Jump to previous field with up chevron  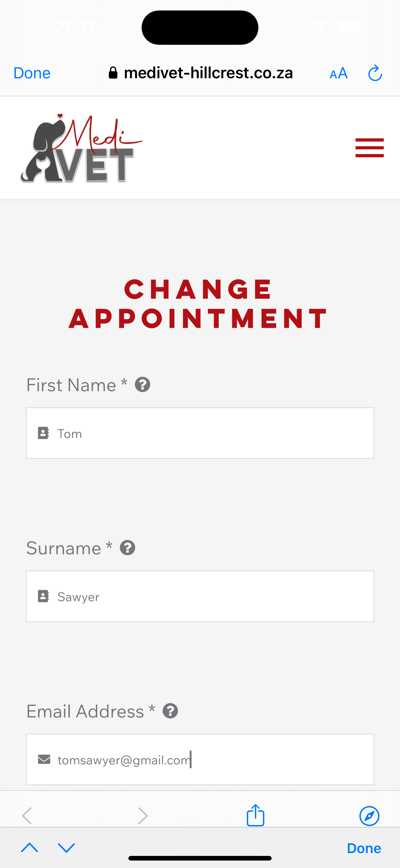(x=30, y=847)
